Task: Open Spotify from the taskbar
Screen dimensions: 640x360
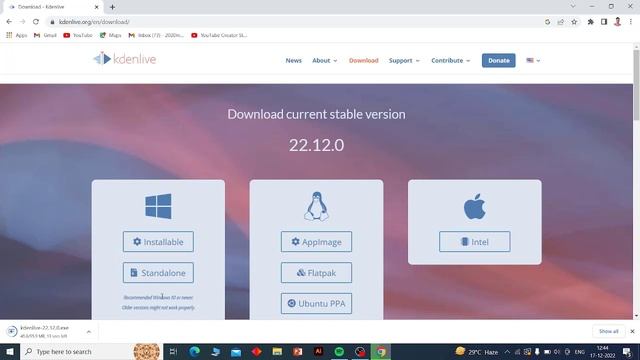Action: (339, 351)
